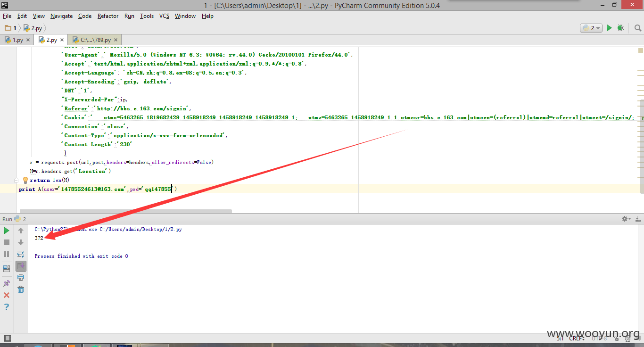Screen dimensions: 644x347
Task: Click 2.py breadcrumb in navigation bar
Action: coord(33,28)
